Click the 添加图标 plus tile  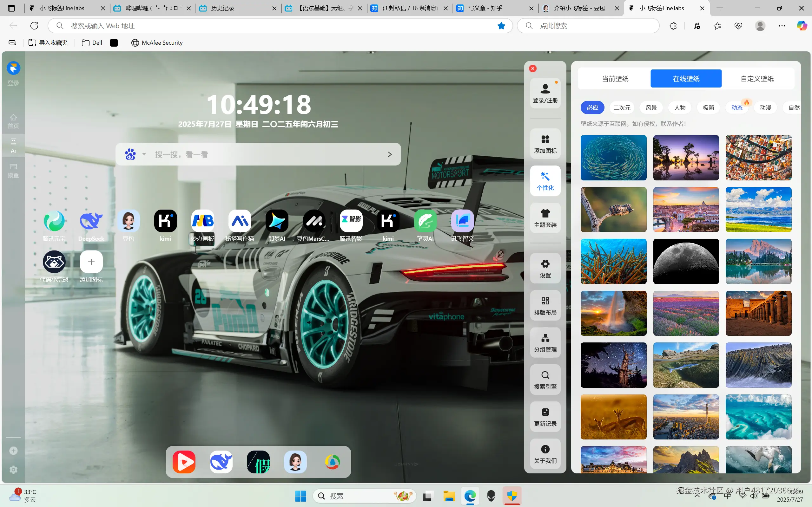91,262
